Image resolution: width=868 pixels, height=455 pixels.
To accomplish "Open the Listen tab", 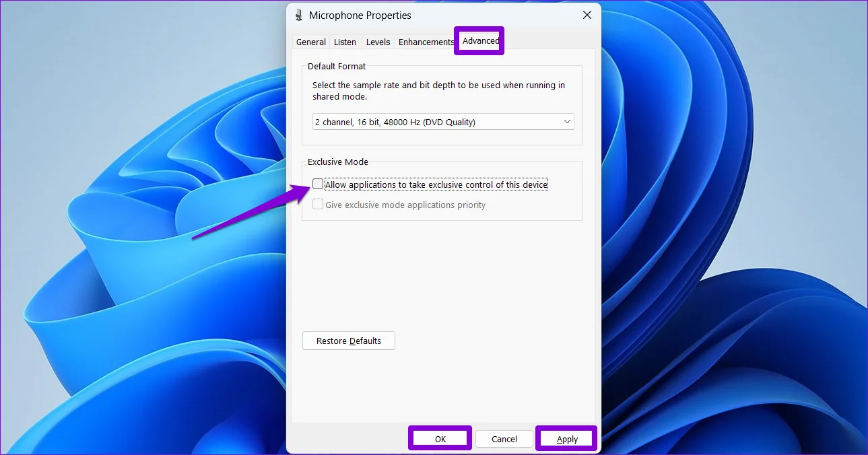I will (345, 42).
